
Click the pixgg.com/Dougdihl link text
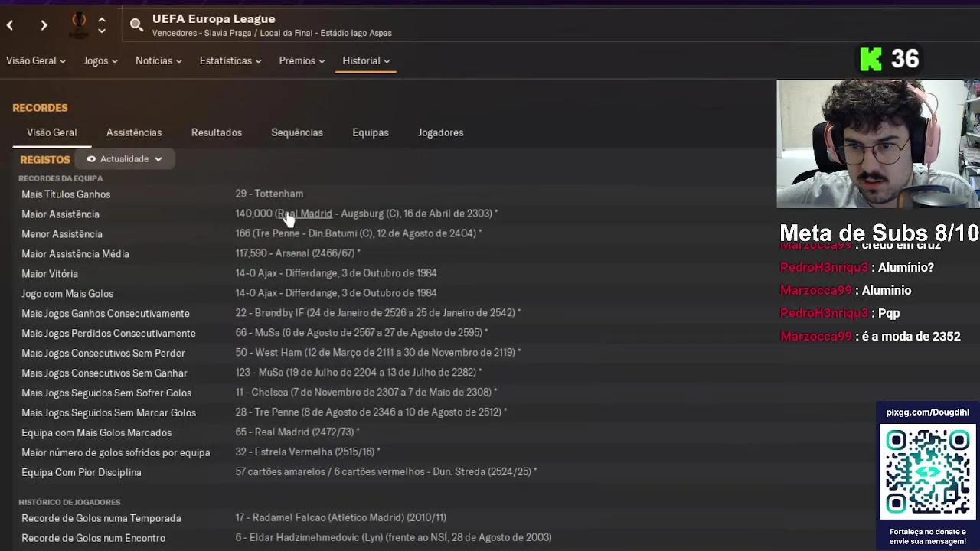point(927,412)
